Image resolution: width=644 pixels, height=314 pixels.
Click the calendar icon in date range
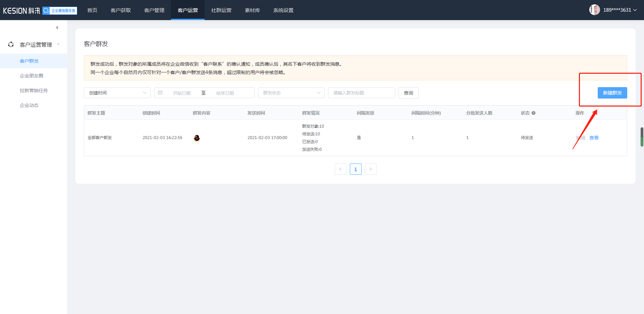pos(160,93)
